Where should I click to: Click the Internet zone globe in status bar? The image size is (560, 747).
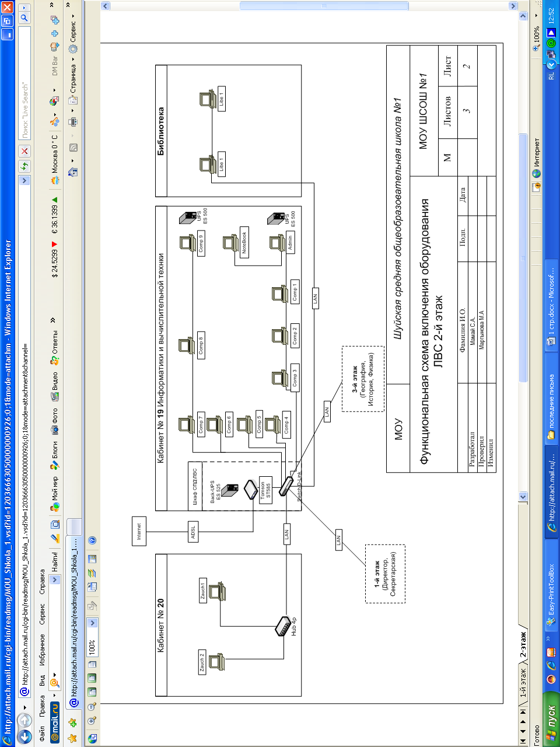coord(537,173)
